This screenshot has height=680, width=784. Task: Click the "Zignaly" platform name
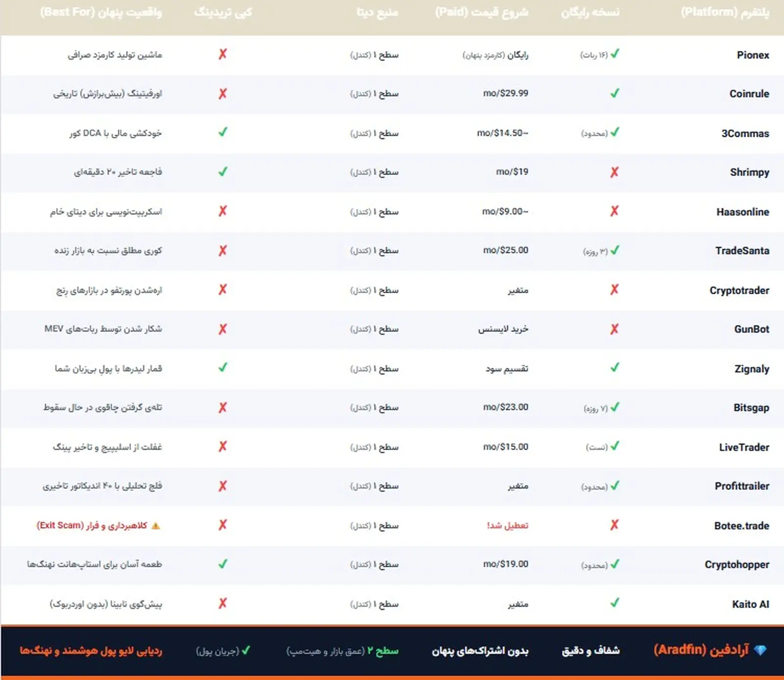752,369
